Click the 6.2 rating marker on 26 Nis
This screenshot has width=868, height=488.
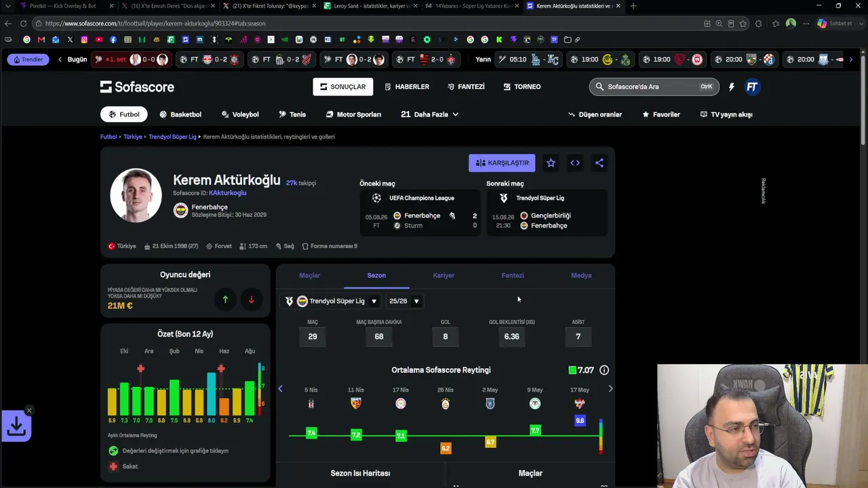coord(446,448)
